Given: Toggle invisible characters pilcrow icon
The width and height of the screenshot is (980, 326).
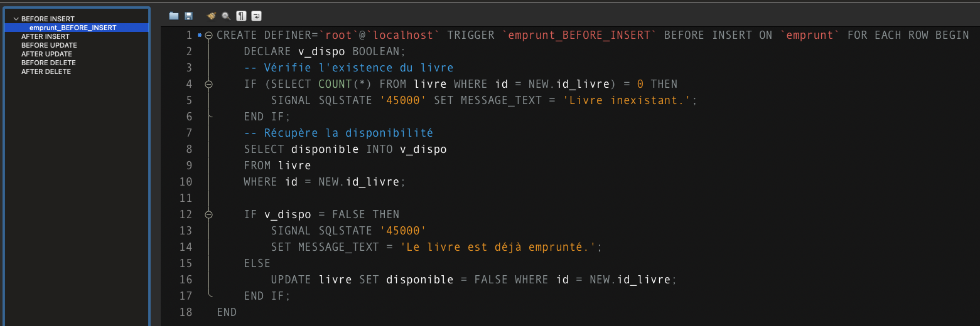Looking at the screenshot, I should click(241, 16).
